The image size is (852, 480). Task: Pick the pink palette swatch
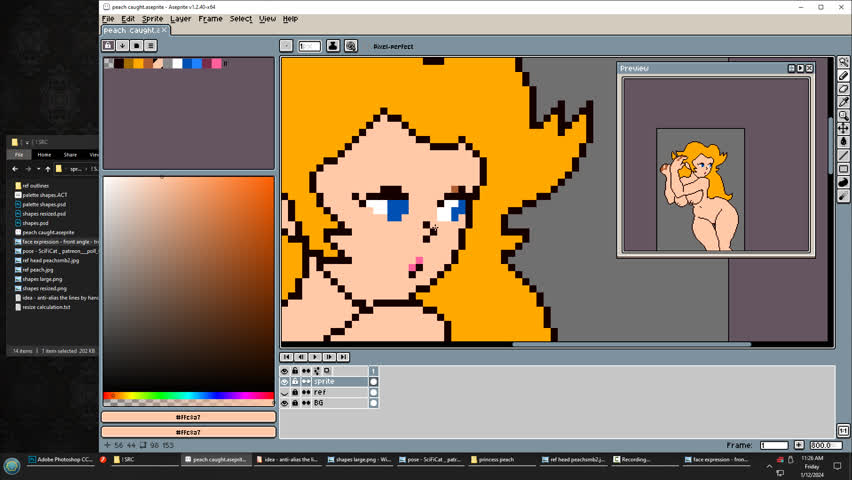click(x=216, y=64)
